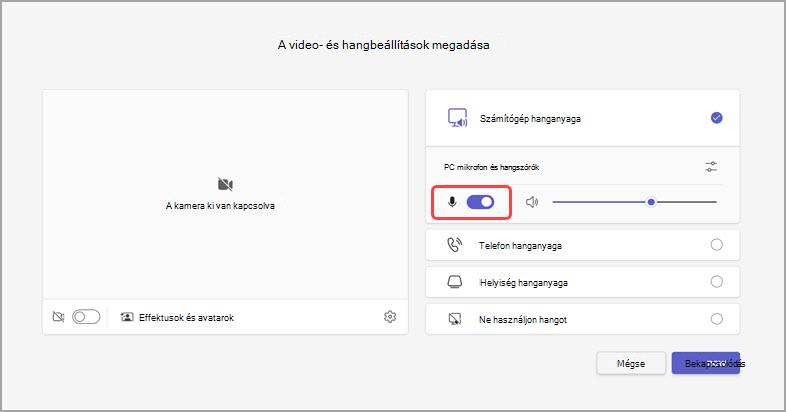Toggle the microphone switch off
The width and height of the screenshot is (786, 412).
pos(480,202)
